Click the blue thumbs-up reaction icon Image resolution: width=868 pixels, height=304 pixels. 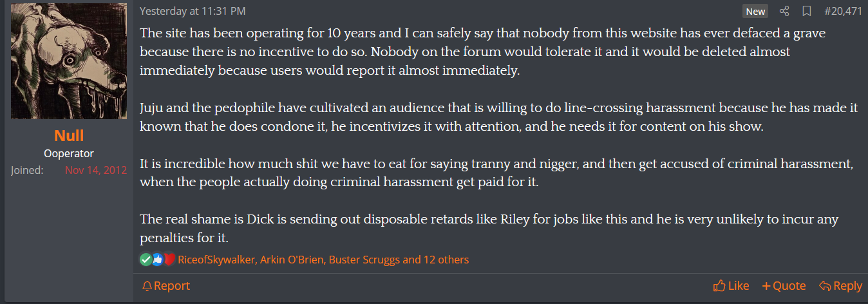[157, 260]
